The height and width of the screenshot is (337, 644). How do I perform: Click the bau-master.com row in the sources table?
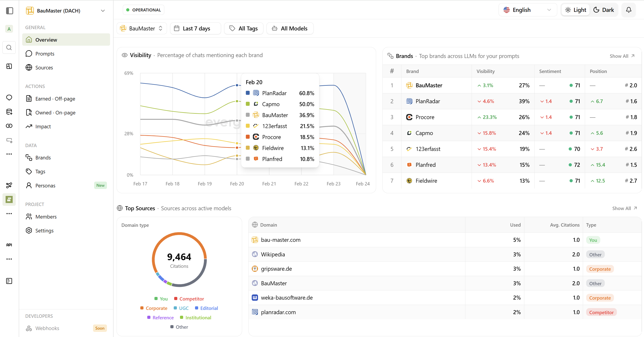click(280, 240)
